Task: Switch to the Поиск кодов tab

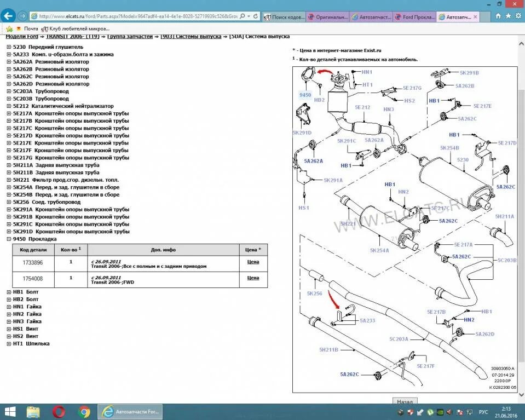Action: click(284, 16)
